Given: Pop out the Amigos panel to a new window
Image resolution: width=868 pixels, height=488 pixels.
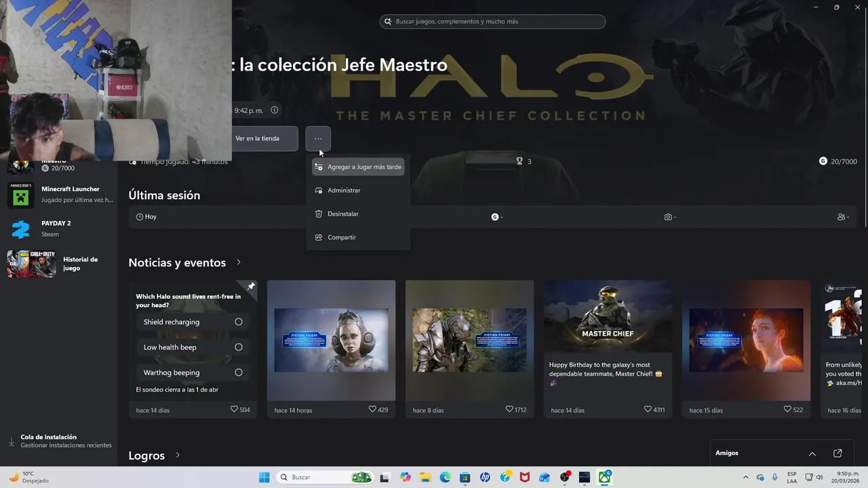Looking at the screenshot, I should 837,453.
